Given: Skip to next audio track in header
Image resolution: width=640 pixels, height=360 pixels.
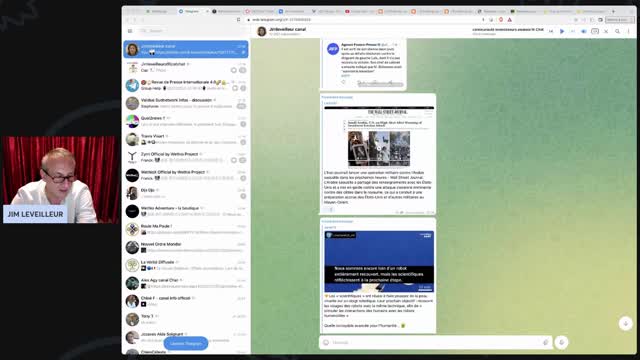Looking at the screenshot, I should coord(573,31).
